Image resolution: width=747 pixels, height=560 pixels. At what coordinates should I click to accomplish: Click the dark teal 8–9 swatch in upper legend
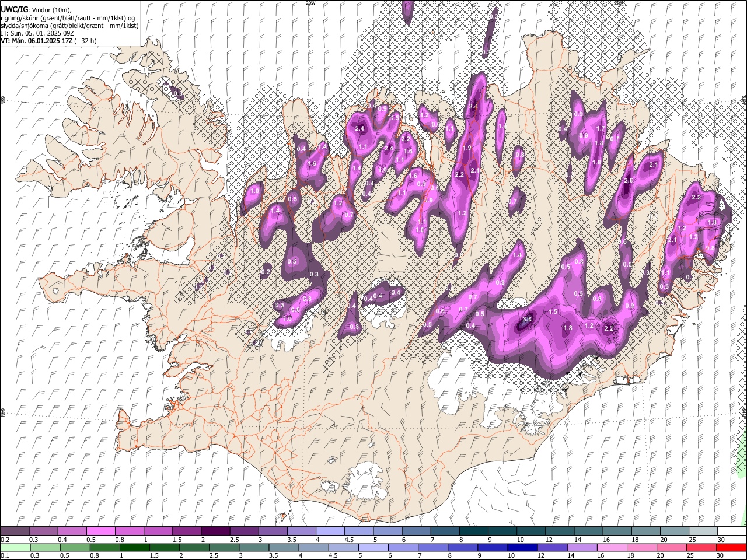474,531
